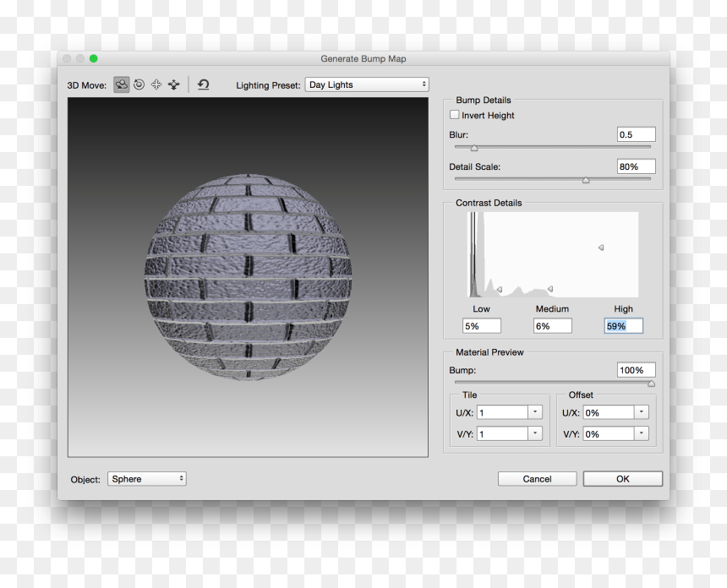Click the green zoom window button
Image resolution: width=727 pixels, height=588 pixels.
[94, 58]
